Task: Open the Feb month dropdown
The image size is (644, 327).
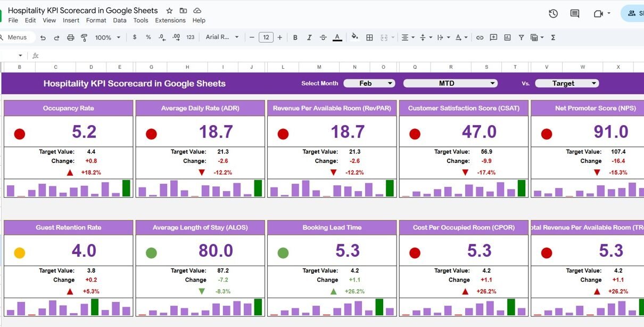Action: tap(369, 83)
